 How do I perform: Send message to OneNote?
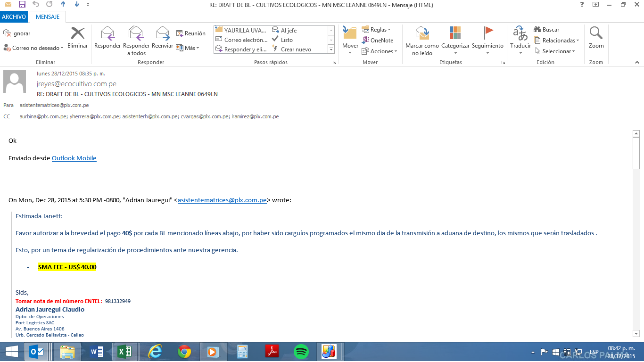378,41
